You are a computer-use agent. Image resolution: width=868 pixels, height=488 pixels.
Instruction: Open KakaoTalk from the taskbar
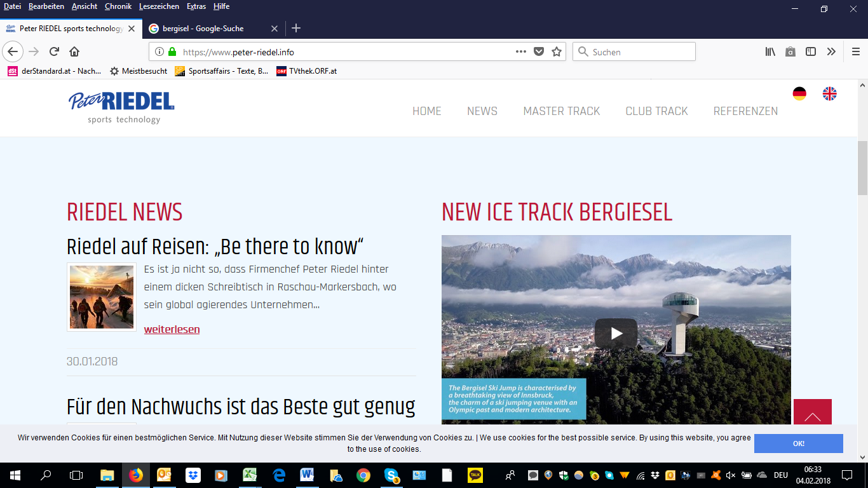point(475,475)
